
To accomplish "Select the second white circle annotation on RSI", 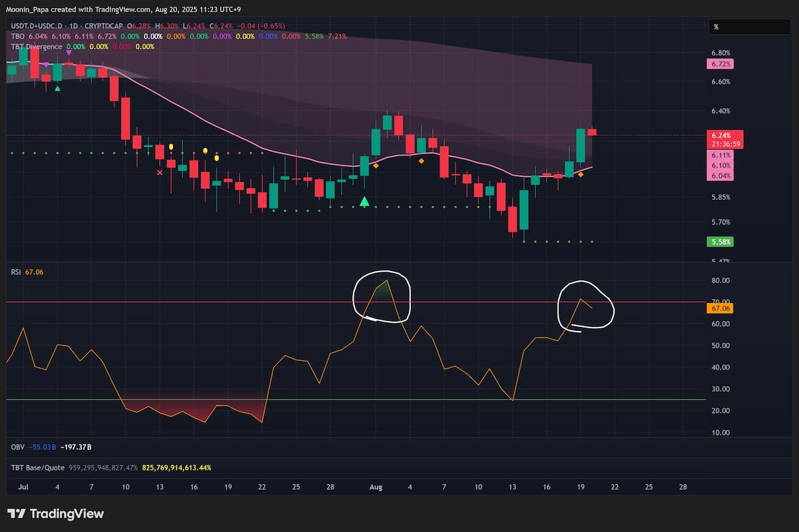I will pos(585,306).
